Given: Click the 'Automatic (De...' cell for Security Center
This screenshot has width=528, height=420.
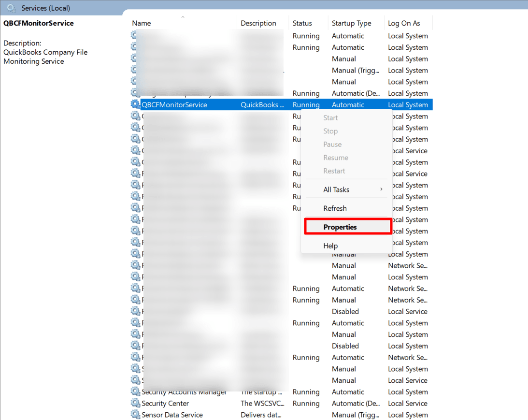Looking at the screenshot, I should [x=356, y=403].
